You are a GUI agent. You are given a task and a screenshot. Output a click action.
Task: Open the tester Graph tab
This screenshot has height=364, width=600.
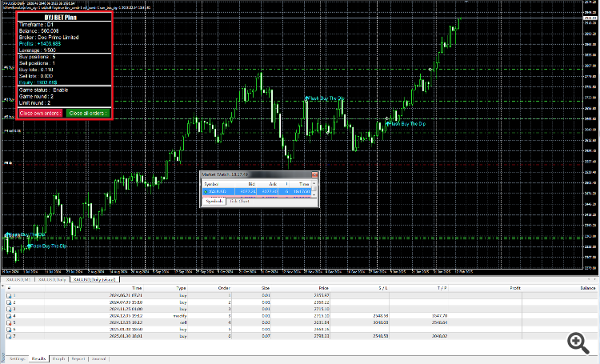(x=58, y=358)
